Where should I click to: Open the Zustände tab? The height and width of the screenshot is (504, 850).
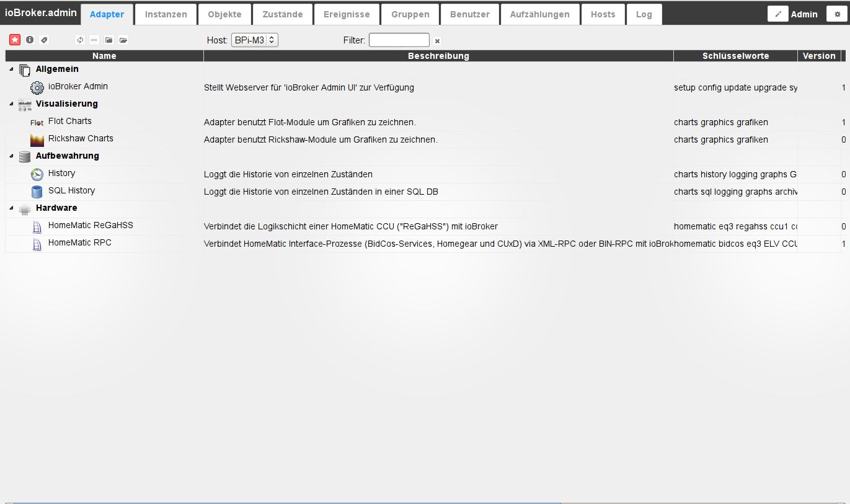coord(283,14)
